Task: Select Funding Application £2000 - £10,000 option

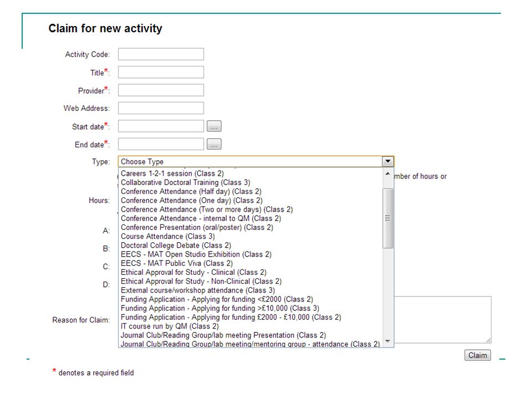Action: coord(250,317)
